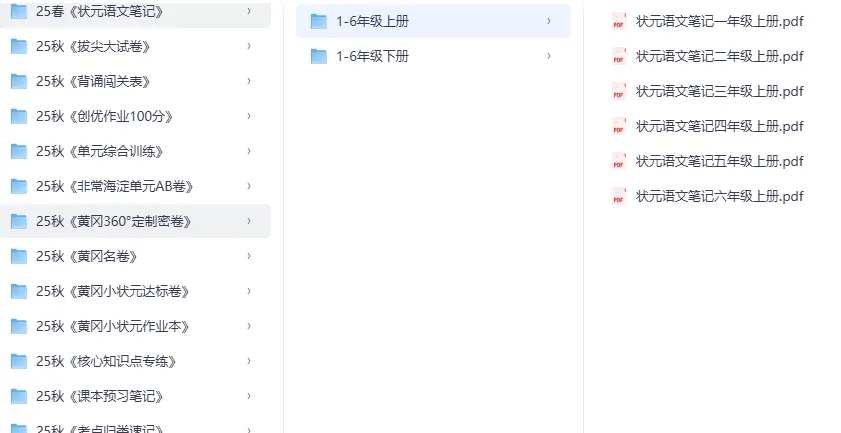Click folder icon of 1-6年级下册

[319, 56]
